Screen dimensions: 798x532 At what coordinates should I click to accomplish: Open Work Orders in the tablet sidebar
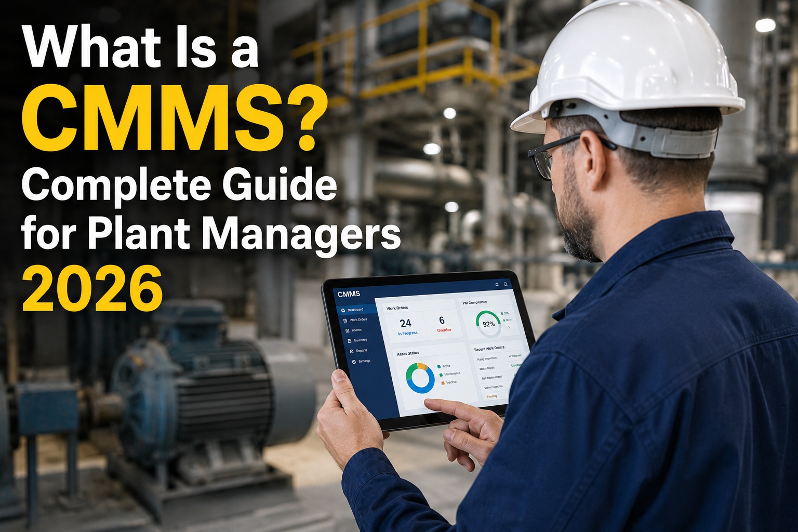click(355, 320)
